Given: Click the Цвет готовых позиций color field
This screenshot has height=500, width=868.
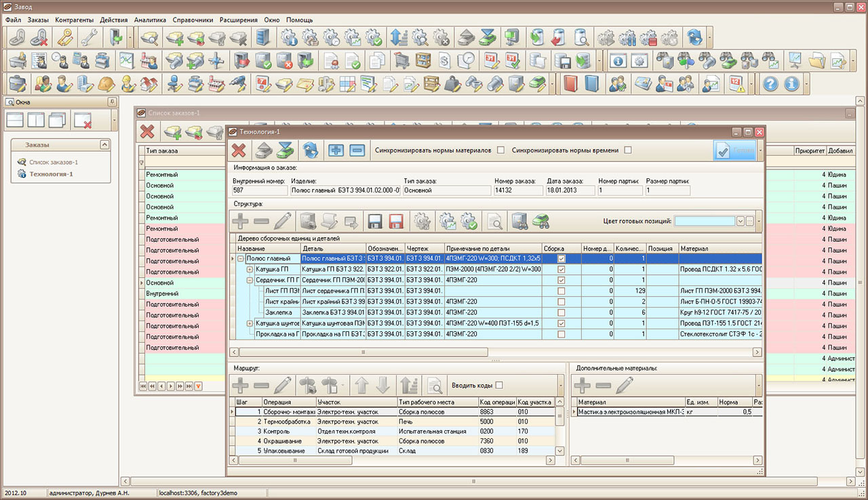Looking at the screenshot, I should (704, 221).
